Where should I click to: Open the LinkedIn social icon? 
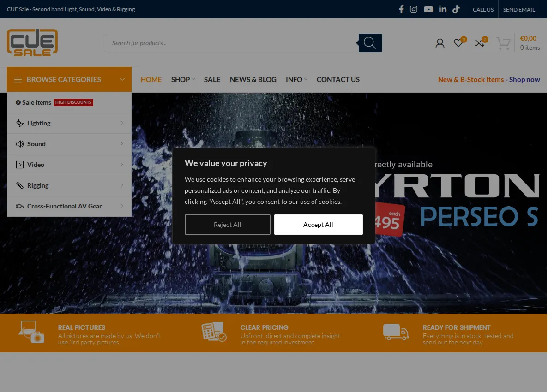[x=443, y=9]
